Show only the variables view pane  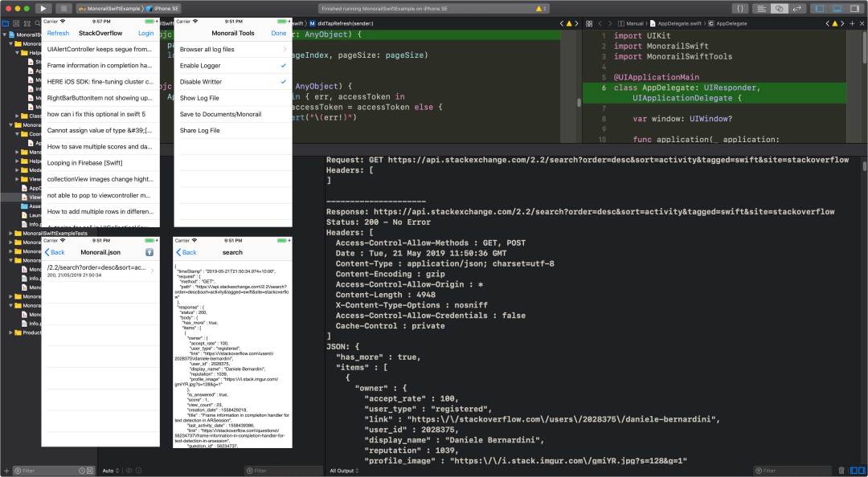(x=853, y=471)
